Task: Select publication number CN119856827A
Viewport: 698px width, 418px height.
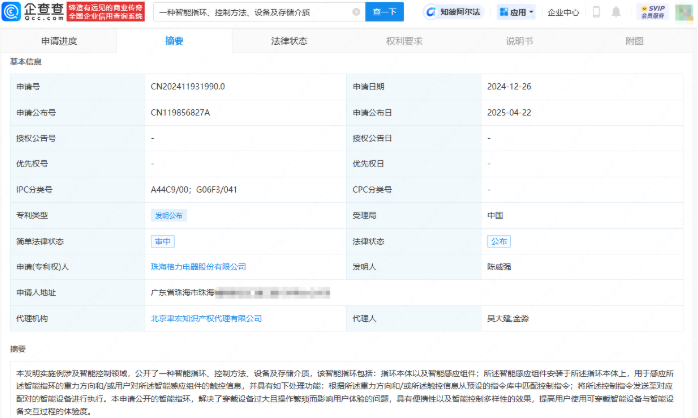Action: (x=180, y=113)
